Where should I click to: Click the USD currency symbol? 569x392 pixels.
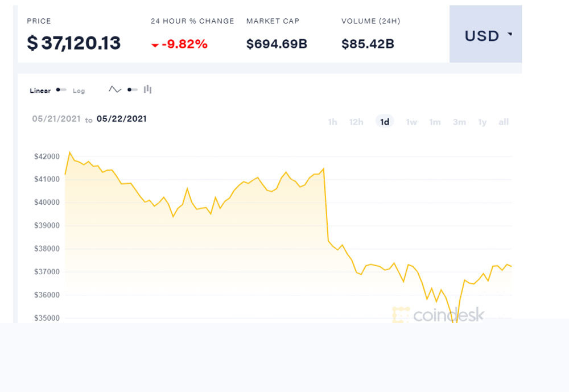[483, 36]
